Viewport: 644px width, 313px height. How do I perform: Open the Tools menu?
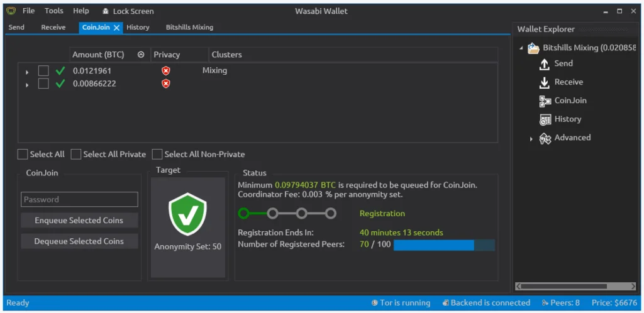54,11
